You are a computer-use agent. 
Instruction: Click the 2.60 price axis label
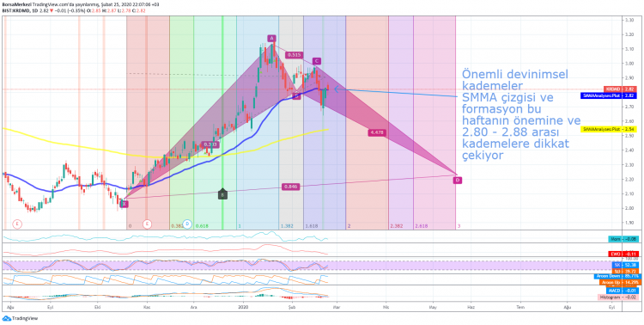pos(630,121)
